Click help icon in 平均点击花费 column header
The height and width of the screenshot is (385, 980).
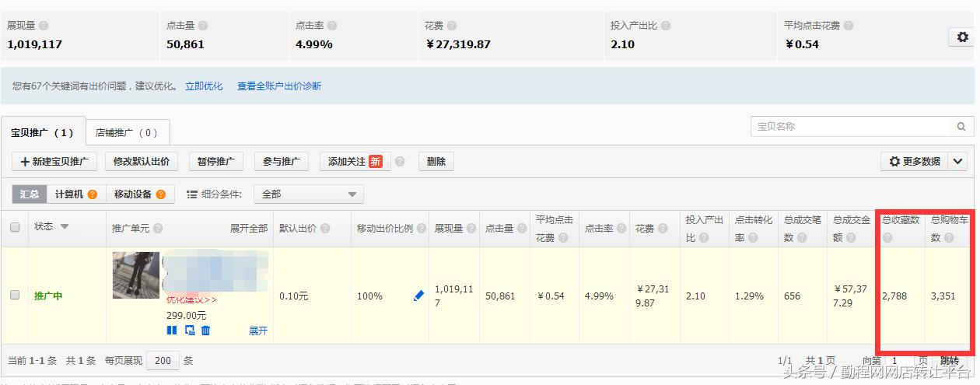pyautogui.click(x=564, y=238)
